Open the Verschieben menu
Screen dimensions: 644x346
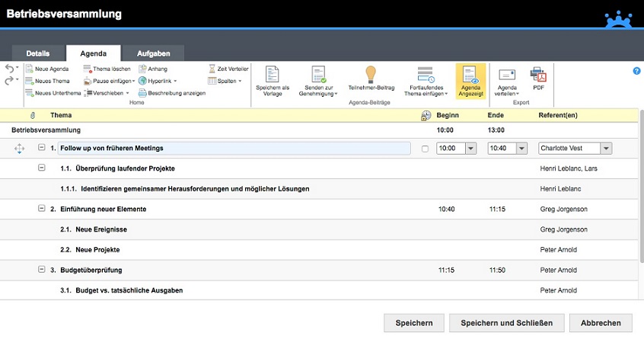[x=107, y=93]
